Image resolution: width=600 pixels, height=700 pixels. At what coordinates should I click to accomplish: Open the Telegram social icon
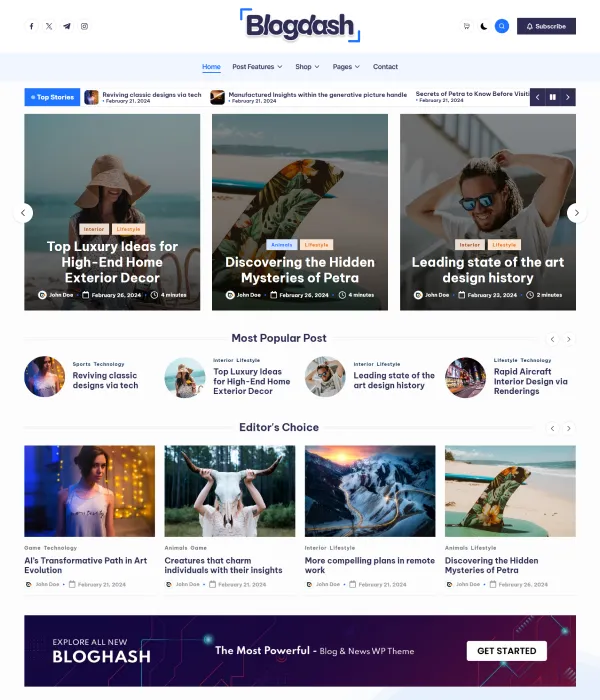tap(67, 26)
